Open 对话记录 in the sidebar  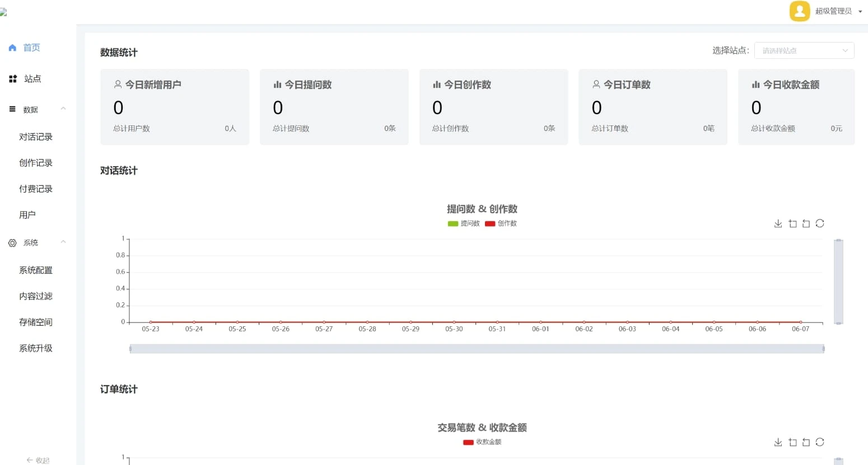[36, 137]
